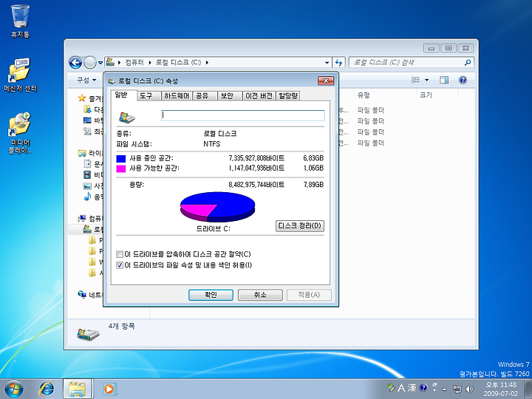
Task: Click the 로컬 디스크 (C:) breadcrumb segment
Action: click(x=178, y=63)
